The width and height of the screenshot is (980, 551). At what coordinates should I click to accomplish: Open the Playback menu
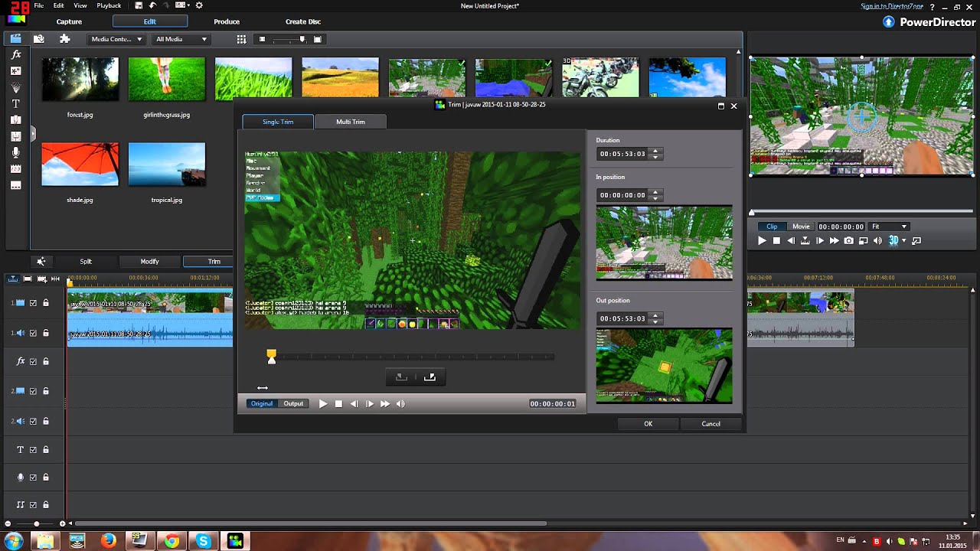pyautogui.click(x=109, y=5)
